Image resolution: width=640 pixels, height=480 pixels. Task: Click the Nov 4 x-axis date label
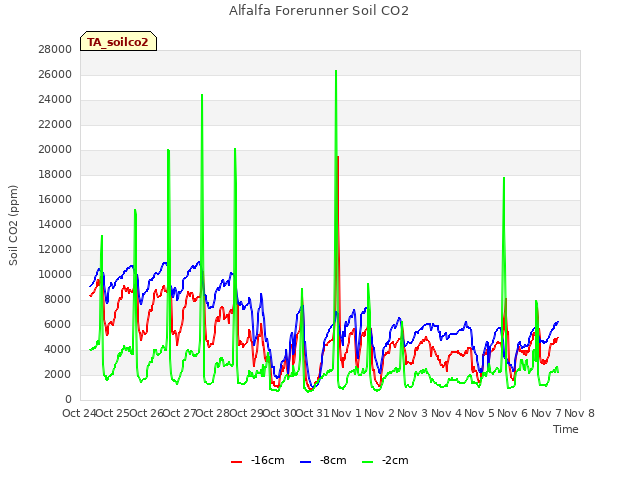[x=446, y=413]
